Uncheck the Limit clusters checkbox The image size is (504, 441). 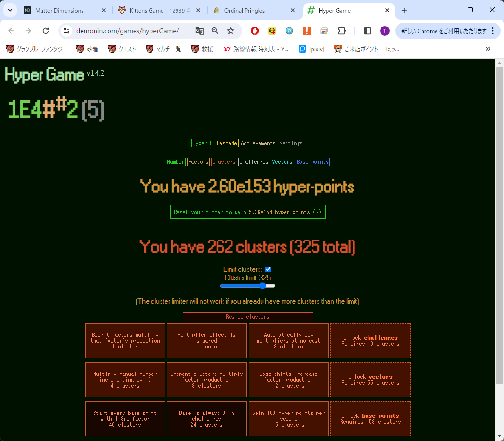(268, 269)
